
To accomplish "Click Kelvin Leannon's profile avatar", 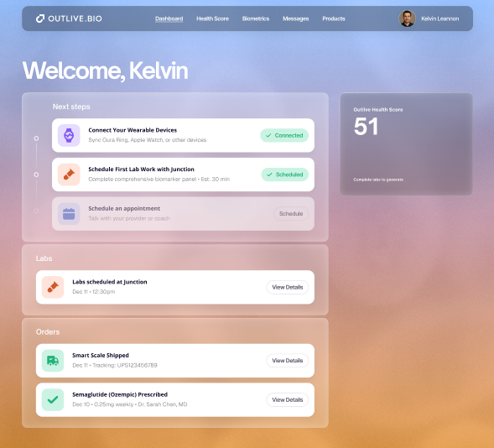I will coord(407,18).
